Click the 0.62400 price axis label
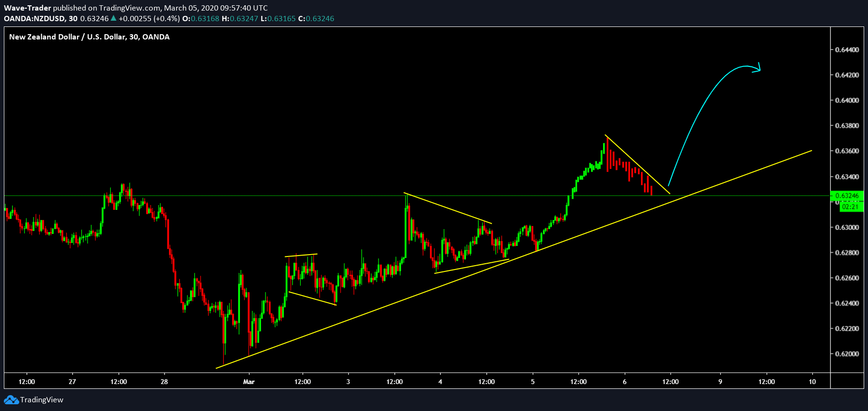Image resolution: width=868 pixels, height=411 pixels. click(x=847, y=303)
